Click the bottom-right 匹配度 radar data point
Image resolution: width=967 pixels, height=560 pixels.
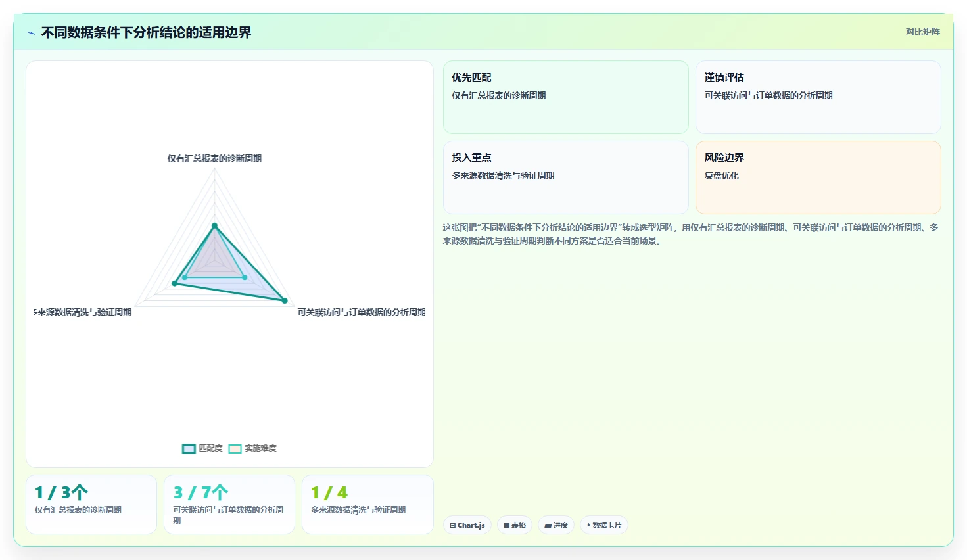coord(285,300)
